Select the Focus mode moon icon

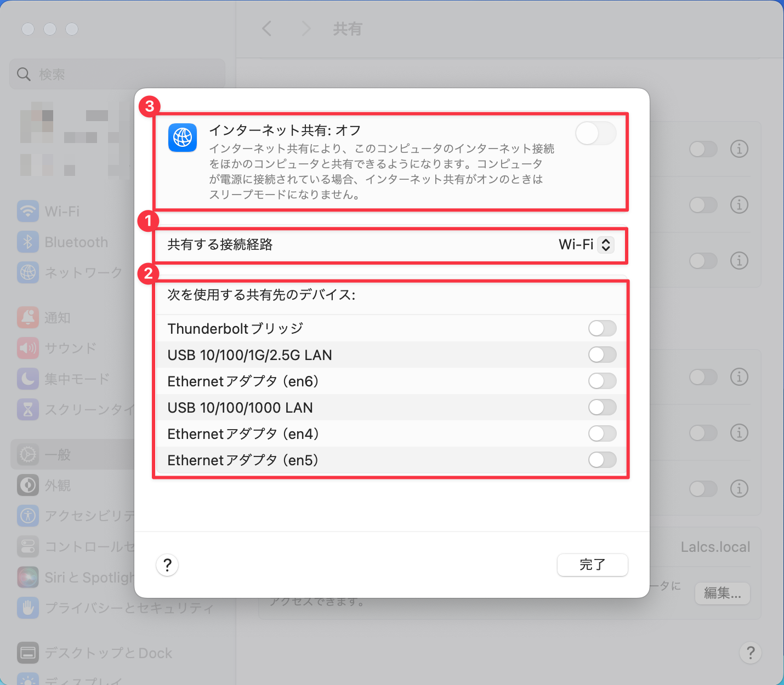28,379
